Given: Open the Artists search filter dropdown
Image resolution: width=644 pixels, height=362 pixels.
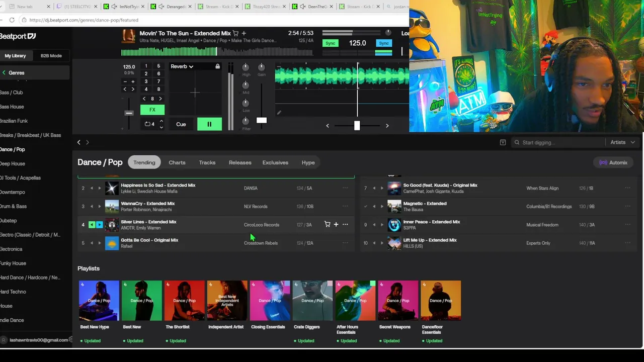Looking at the screenshot, I should tap(622, 142).
